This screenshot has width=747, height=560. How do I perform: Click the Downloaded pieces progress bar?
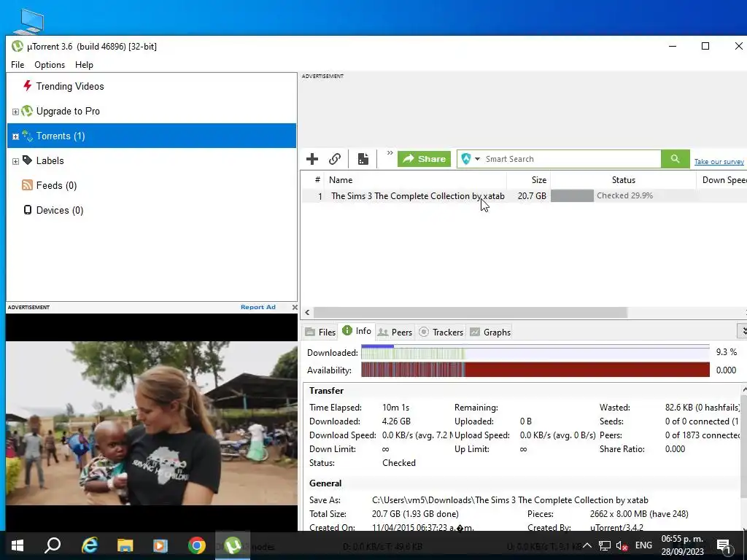[535, 352]
